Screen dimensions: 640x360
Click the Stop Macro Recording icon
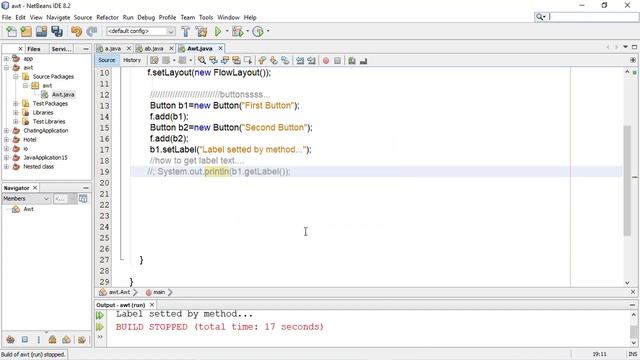coord(337,60)
